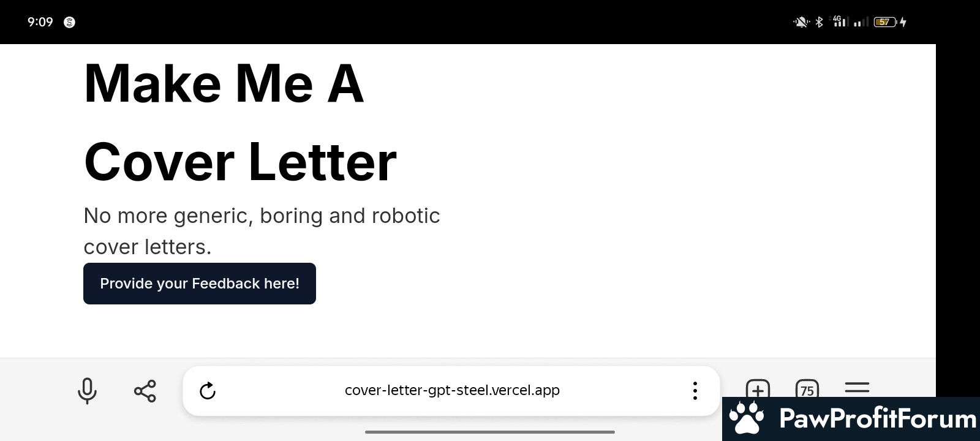Open the browser hamburger menu
Image resolution: width=980 pixels, height=441 pixels.
(x=857, y=388)
